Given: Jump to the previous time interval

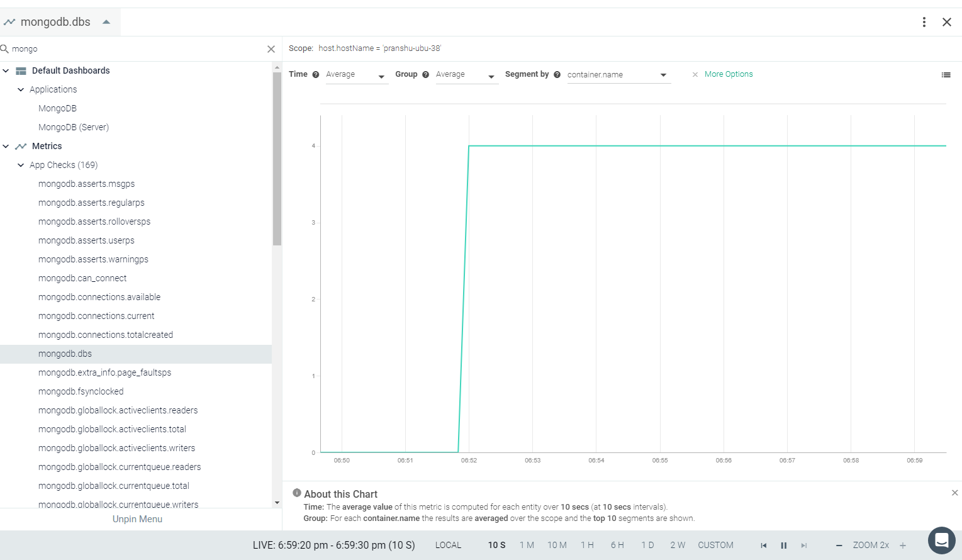Looking at the screenshot, I should point(764,546).
